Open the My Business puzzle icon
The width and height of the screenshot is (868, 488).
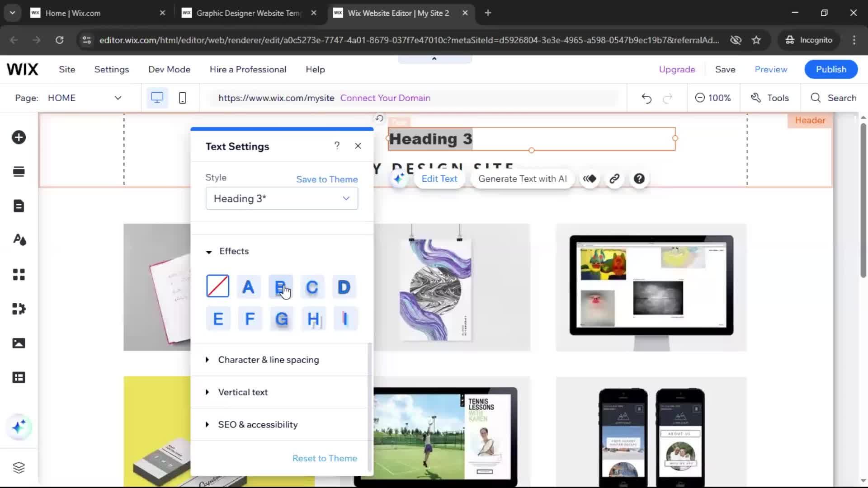[x=19, y=309]
